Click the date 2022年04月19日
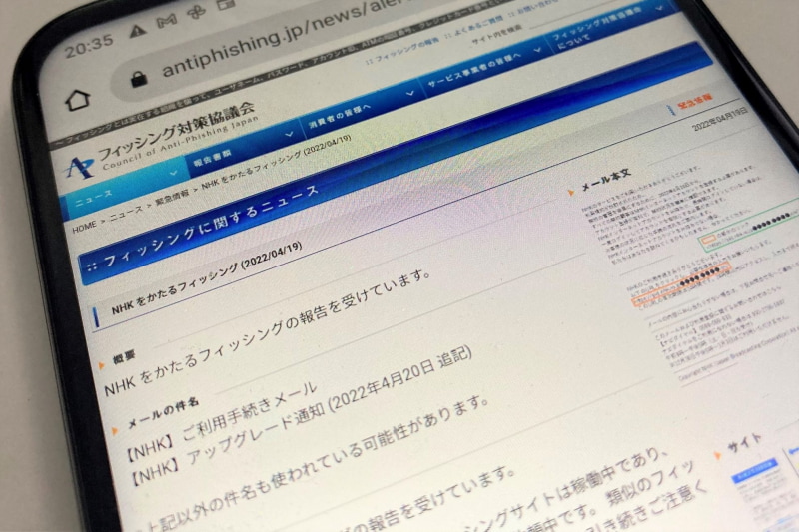The height and width of the screenshot is (532, 799). [x=719, y=118]
